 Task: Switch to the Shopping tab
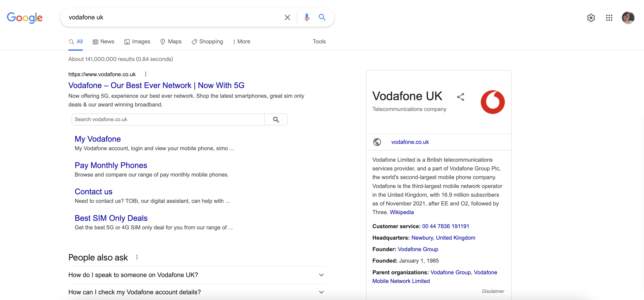click(207, 42)
